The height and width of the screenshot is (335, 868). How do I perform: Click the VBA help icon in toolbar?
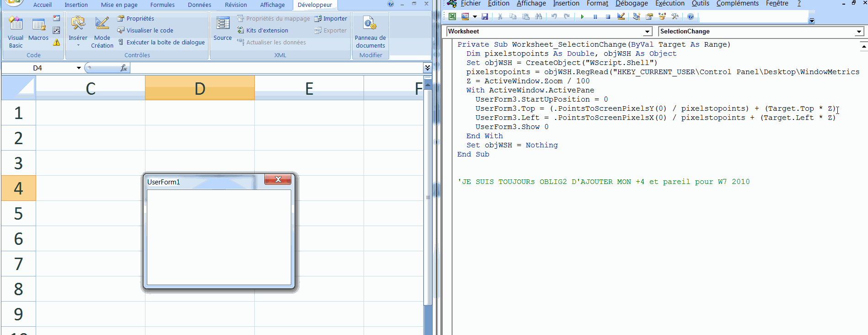690,16
